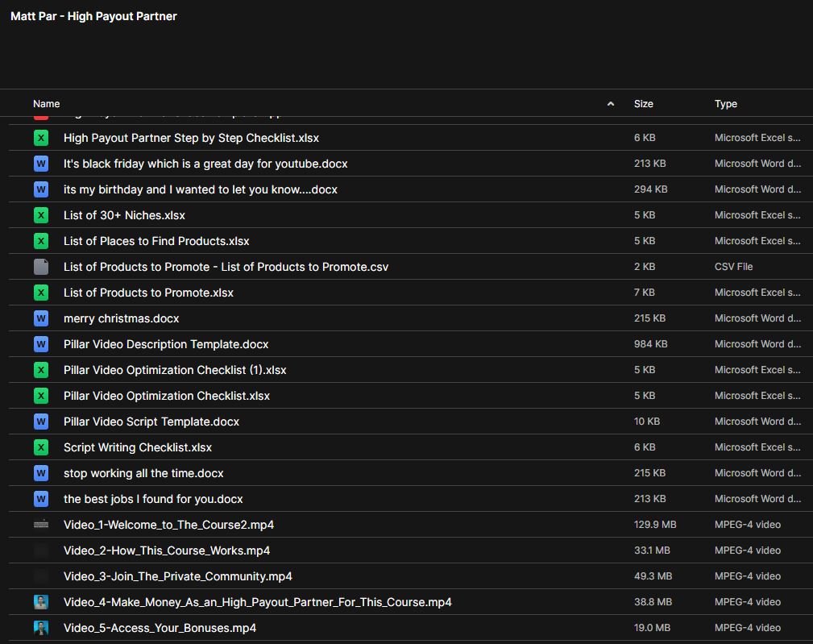Sort files by the Size column header

pos(643,104)
